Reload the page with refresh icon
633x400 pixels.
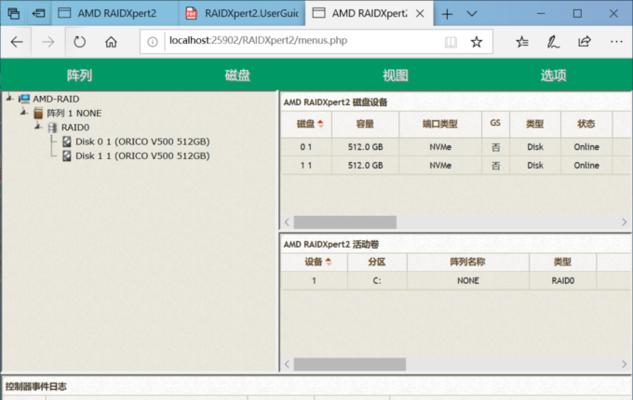(80, 42)
